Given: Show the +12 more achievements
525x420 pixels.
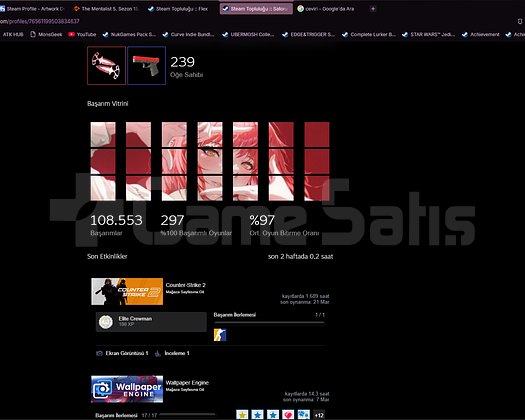Looking at the screenshot, I should (319, 415).
